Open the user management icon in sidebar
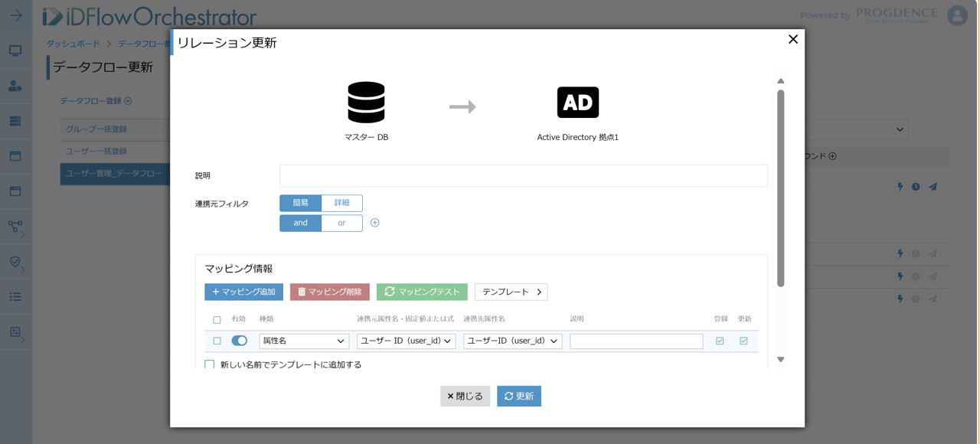 pyautogui.click(x=15, y=86)
